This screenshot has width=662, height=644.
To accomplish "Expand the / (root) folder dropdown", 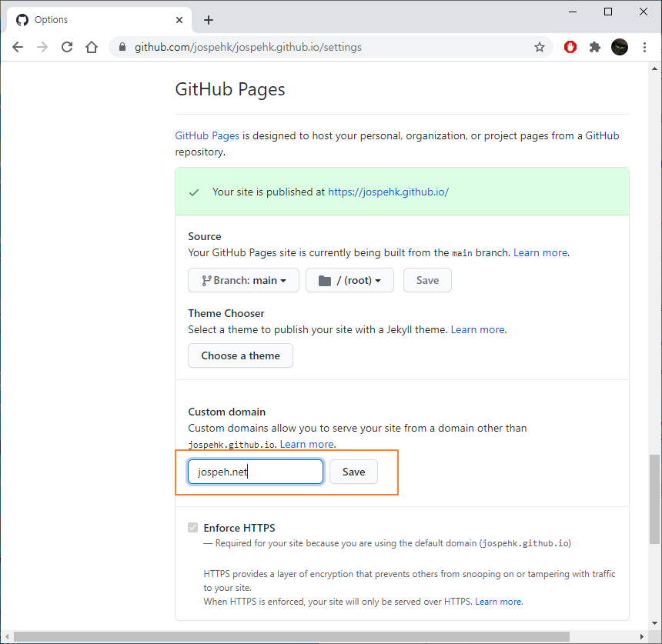I will click(349, 280).
